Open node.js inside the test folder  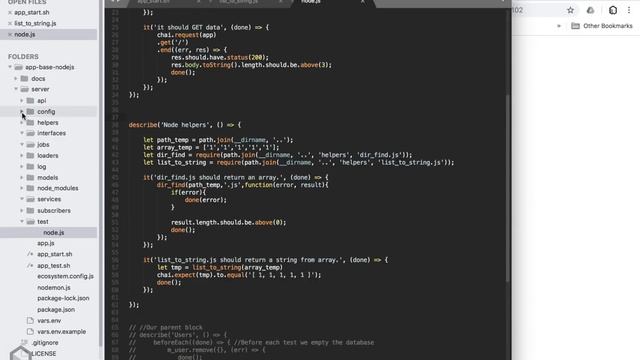click(x=53, y=233)
